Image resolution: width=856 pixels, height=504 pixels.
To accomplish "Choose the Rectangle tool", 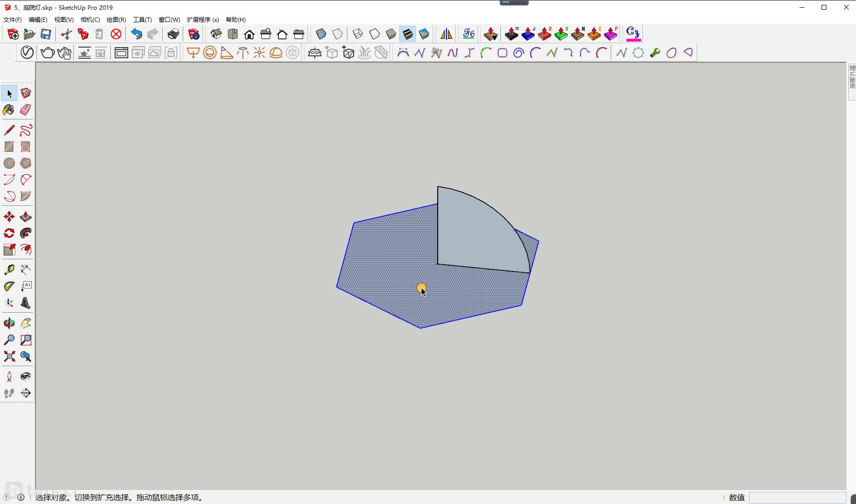I will pyautogui.click(x=9, y=147).
